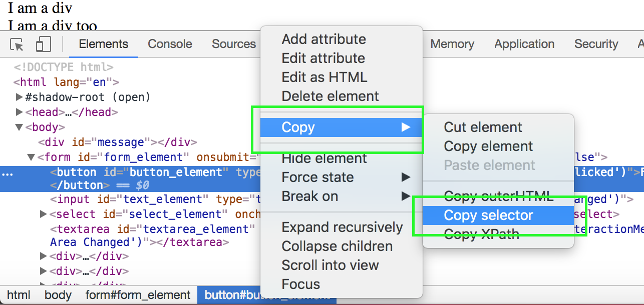
Task: Collapse the body element arrow
Action: click(19, 127)
